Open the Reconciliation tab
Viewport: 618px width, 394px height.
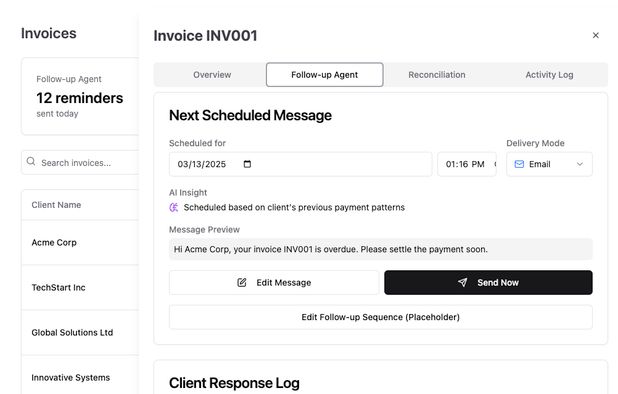pyautogui.click(x=437, y=75)
